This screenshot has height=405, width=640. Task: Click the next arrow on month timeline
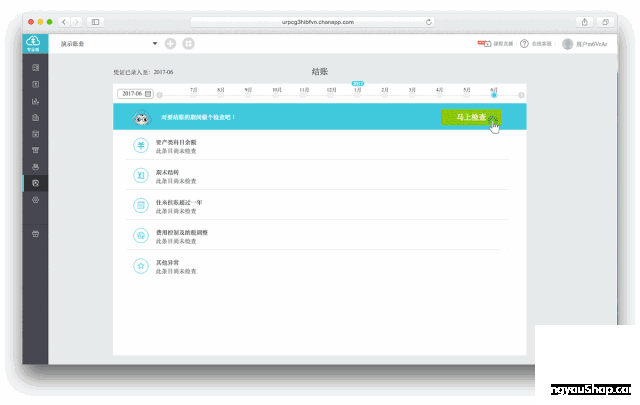521,95
